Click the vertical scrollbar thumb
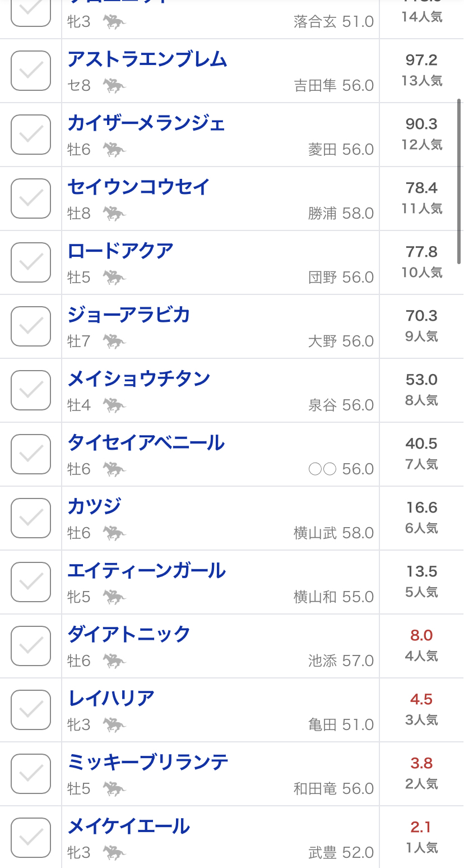This screenshot has height=868, width=464. [459, 177]
